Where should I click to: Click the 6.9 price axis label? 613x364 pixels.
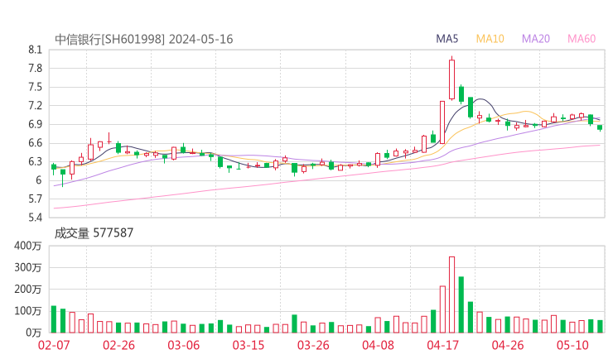[x=35, y=124]
